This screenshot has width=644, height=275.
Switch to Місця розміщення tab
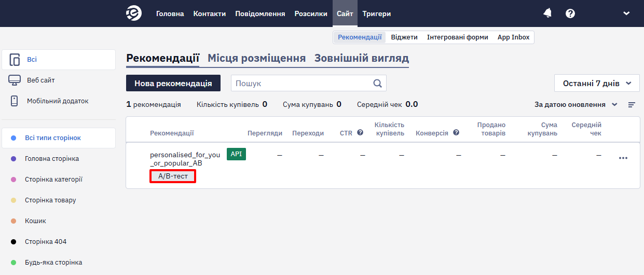[x=257, y=58]
